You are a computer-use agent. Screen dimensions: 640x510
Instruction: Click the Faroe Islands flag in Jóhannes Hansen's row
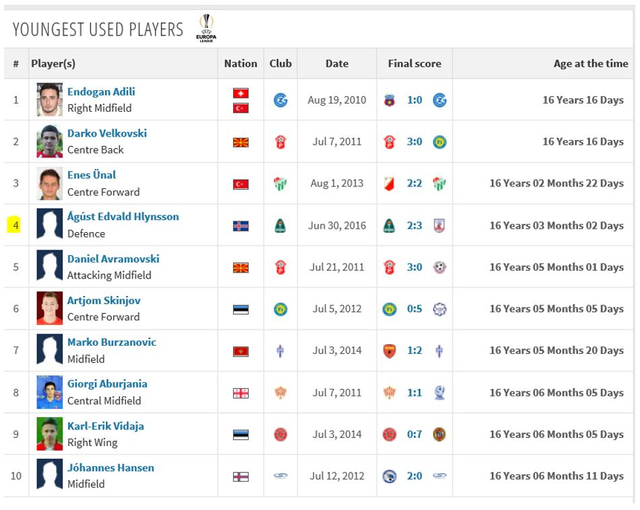(240, 476)
